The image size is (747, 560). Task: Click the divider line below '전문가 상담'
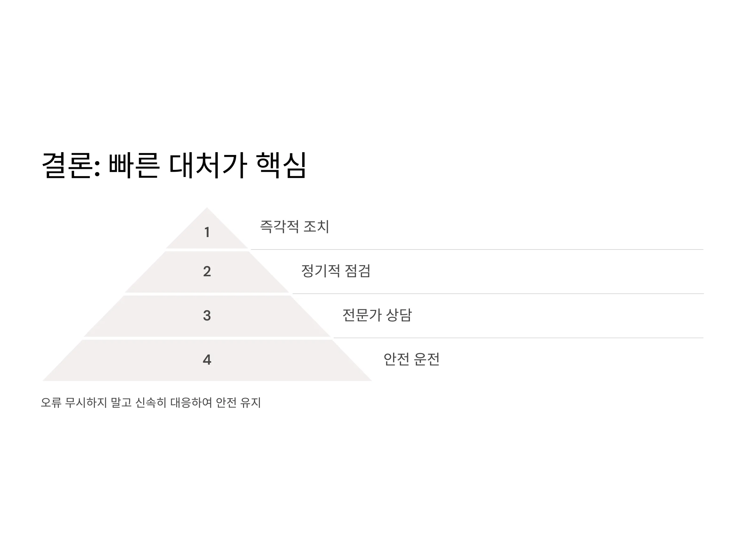click(518, 338)
